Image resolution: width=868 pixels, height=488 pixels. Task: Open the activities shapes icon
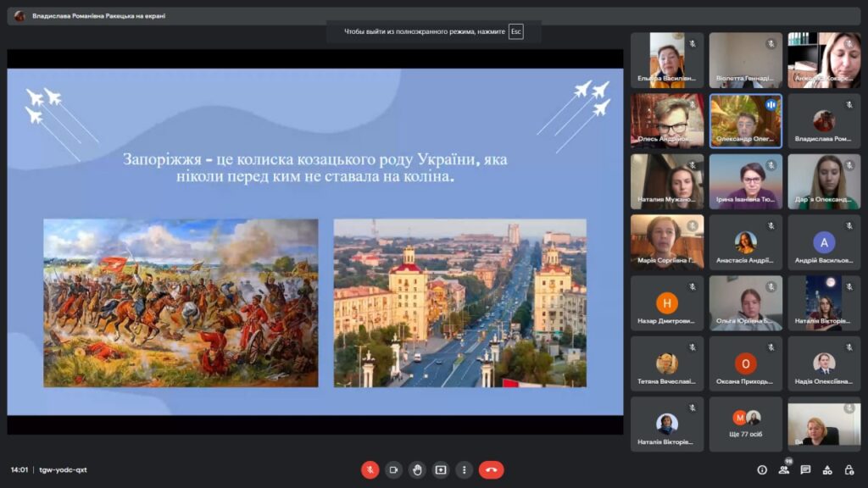coord(826,469)
